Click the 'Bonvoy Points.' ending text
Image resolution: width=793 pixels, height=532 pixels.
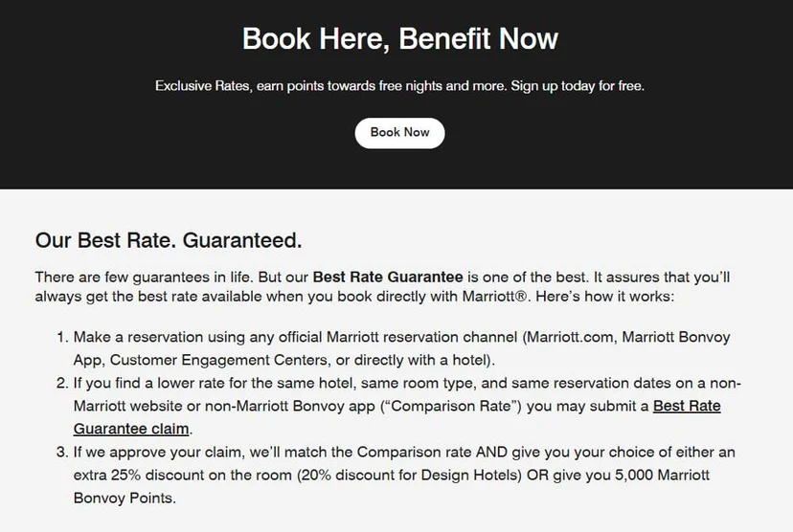[125, 499]
